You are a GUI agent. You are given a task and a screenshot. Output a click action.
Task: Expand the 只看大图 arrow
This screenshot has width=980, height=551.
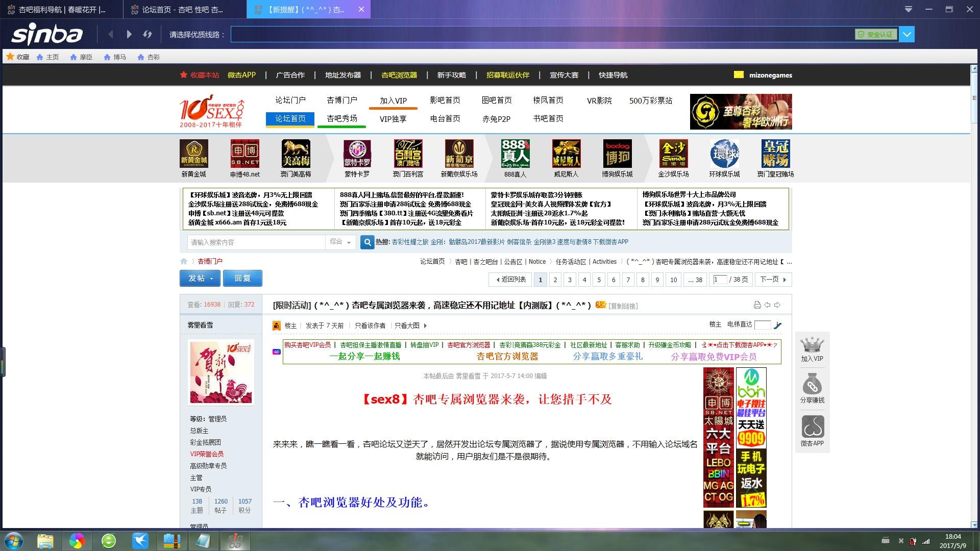tap(425, 325)
